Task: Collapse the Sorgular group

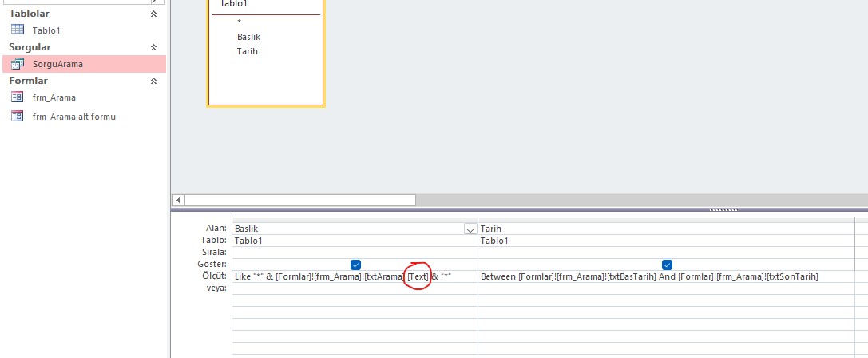Action: 154,47
